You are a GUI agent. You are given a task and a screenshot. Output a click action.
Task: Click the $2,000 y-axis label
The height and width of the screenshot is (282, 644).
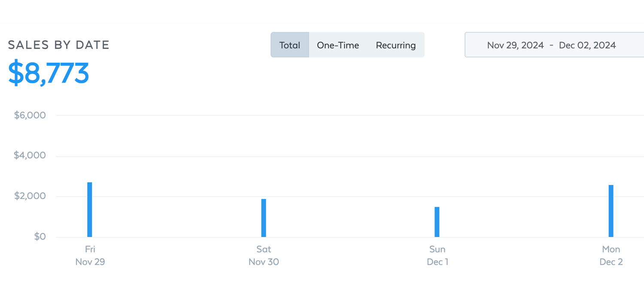[30, 196]
